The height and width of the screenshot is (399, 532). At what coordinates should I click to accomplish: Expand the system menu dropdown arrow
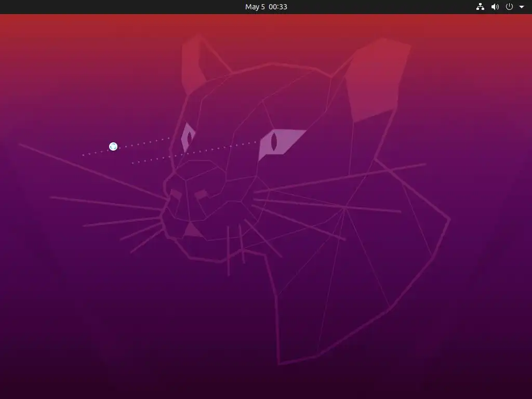click(x=522, y=7)
